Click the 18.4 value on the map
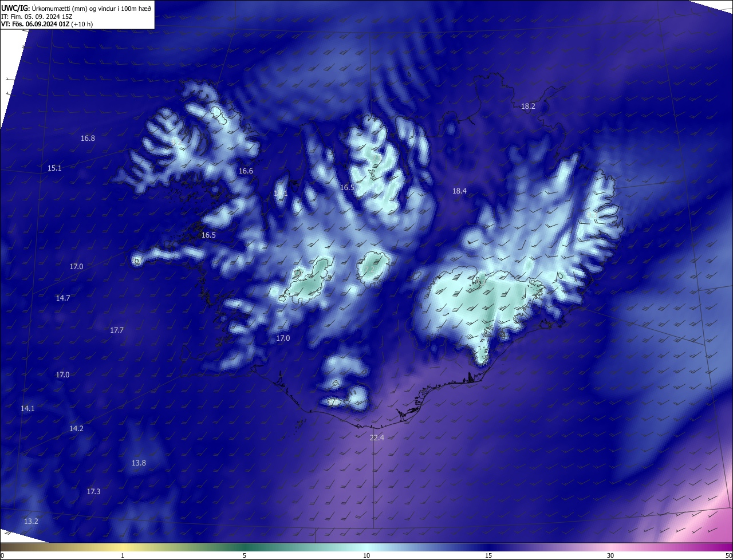Viewport: 733px width, 560px height. (459, 191)
